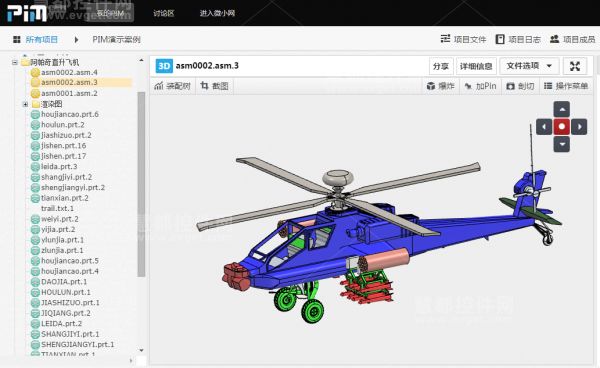The height and width of the screenshot is (368, 600).
Task: Select trail.txt.1 file
Action: [57, 208]
